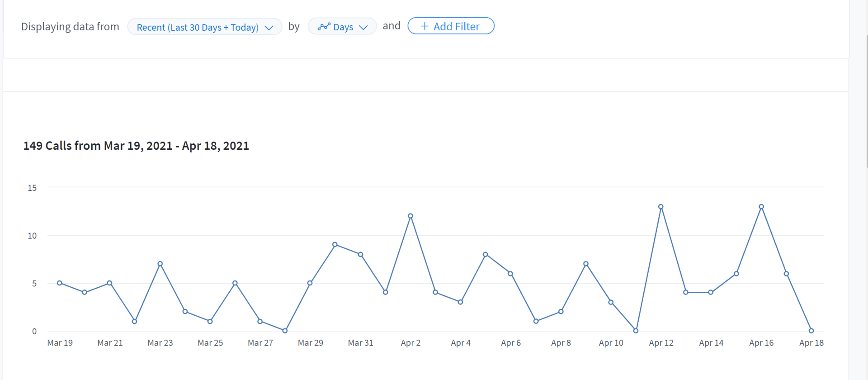This screenshot has height=380, width=868.
Task: Click the Apr 16 peak data point
Action: 761,207
